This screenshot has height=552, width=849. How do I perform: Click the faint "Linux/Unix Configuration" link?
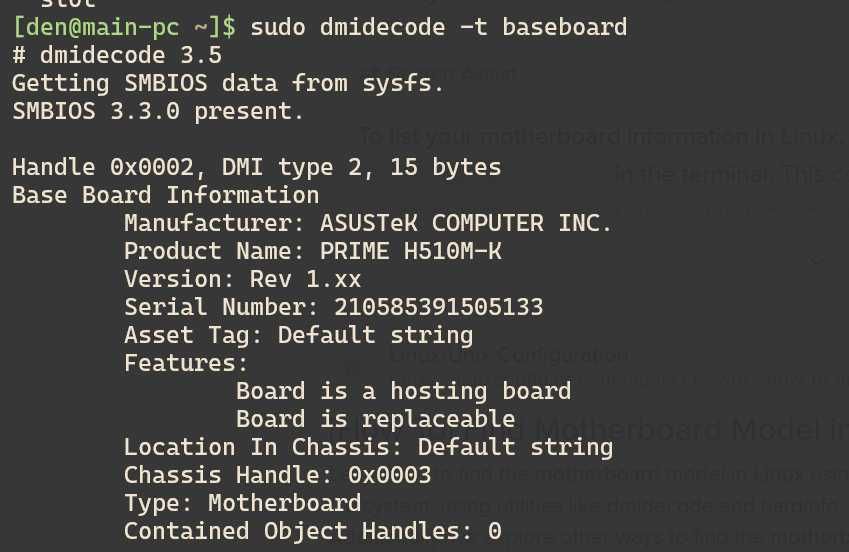click(508, 355)
